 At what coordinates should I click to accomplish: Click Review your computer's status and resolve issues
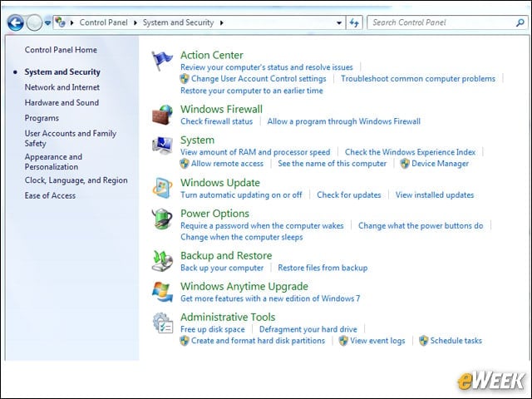pyautogui.click(x=266, y=67)
